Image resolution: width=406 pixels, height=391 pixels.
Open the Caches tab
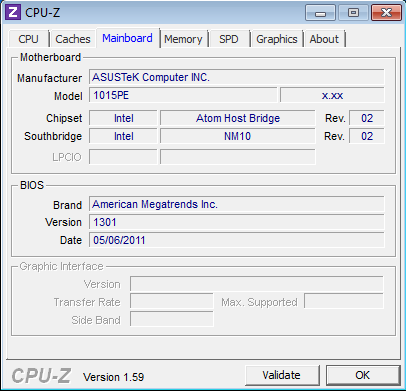(73, 39)
